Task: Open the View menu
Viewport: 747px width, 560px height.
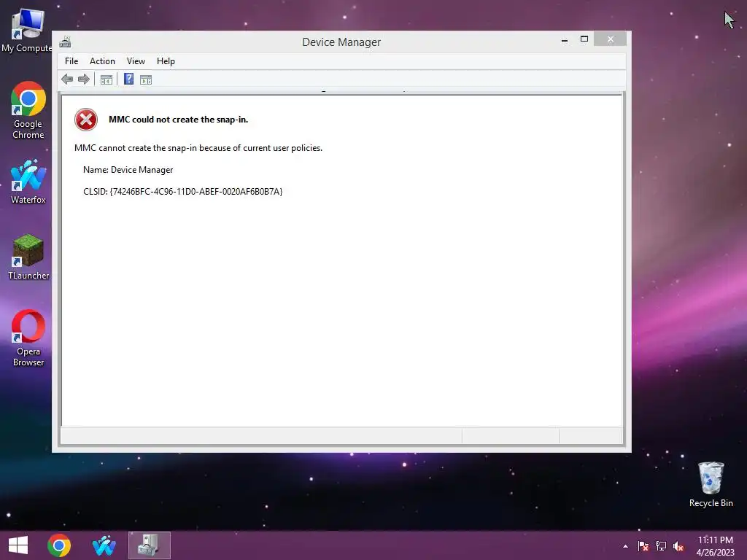Action: 136,61
